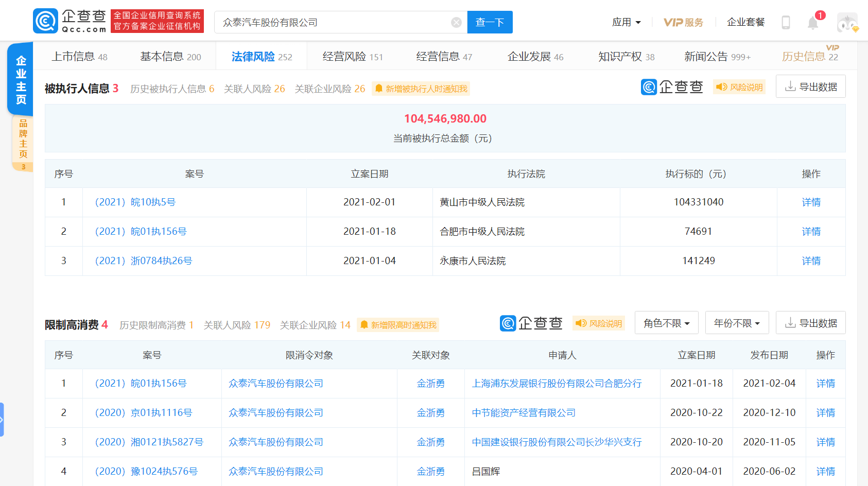The image size is (868, 486).
Task: Switch to the 经营风险 tab
Action: [x=353, y=57]
